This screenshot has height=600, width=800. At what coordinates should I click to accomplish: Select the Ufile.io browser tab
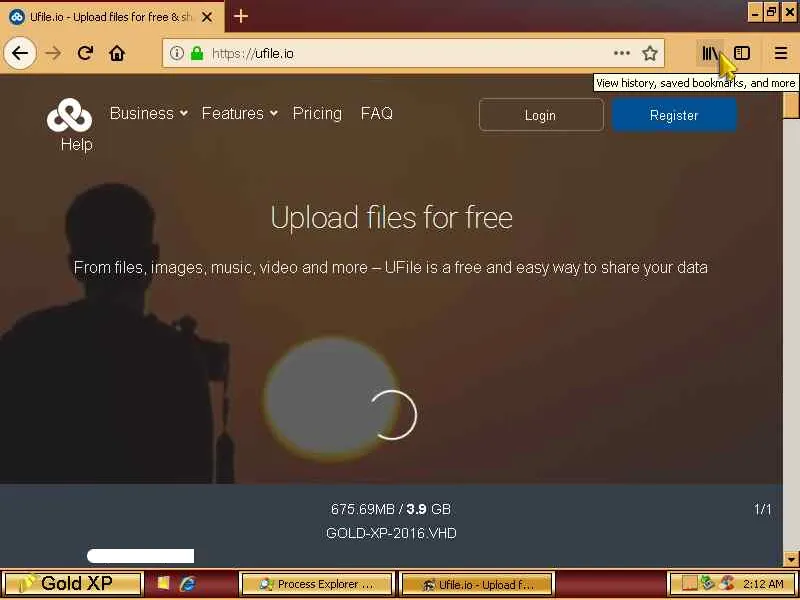coord(111,17)
